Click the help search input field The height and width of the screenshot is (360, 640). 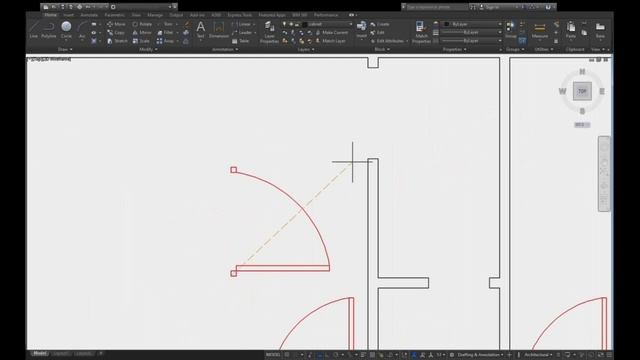click(436, 7)
